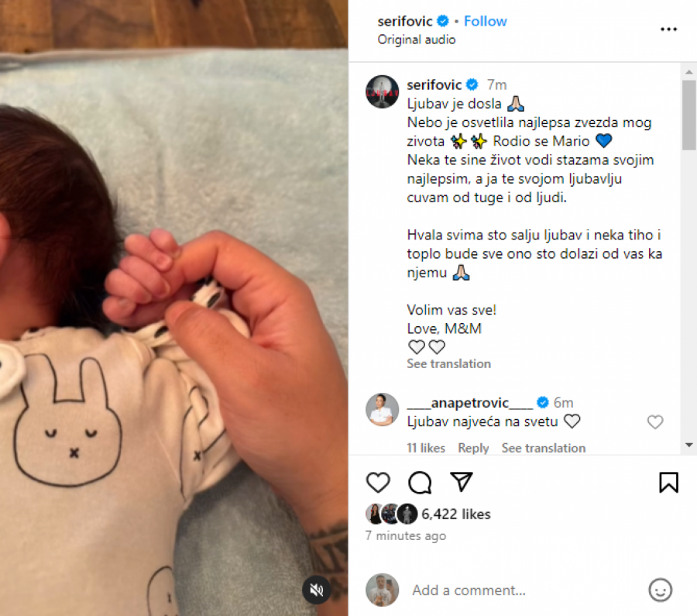697x616 pixels.
Task: View 11 likes on the comment
Action: point(426,448)
